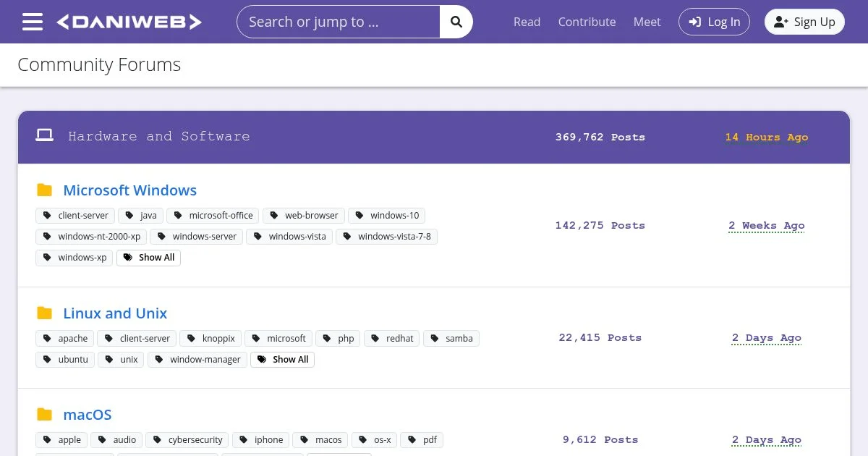This screenshot has width=868, height=456.
Task: Click the folder icon next to Linux and Unix
Action: [x=44, y=313]
